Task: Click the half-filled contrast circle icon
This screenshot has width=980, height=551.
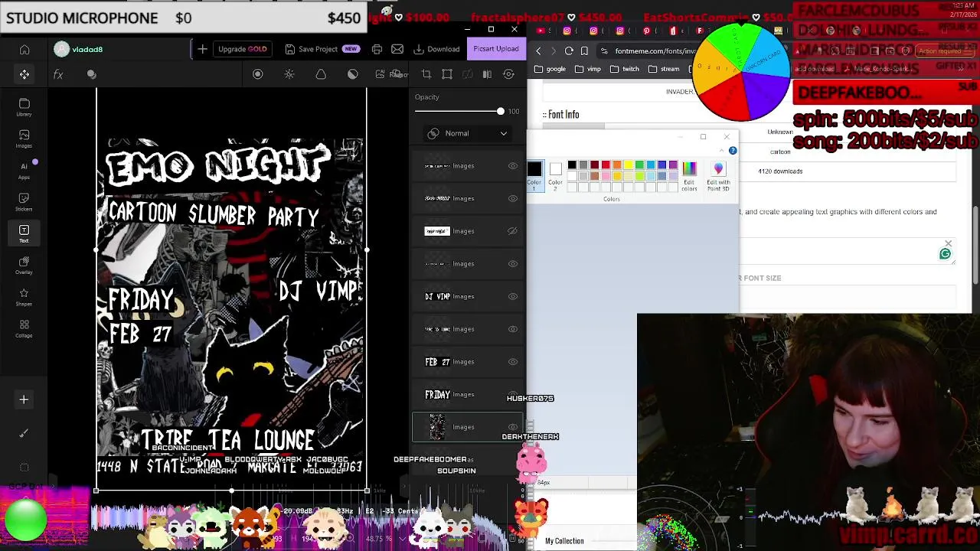Action: point(352,74)
